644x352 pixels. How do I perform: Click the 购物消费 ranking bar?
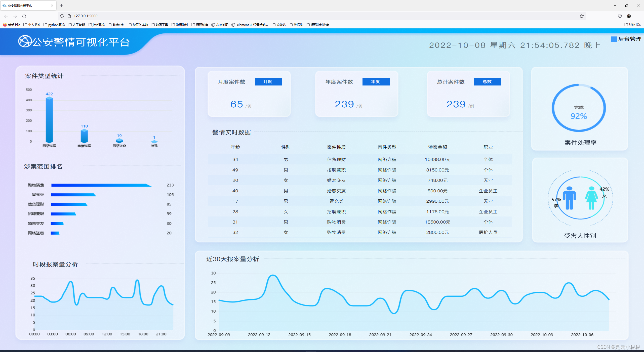pyautogui.click(x=101, y=185)
